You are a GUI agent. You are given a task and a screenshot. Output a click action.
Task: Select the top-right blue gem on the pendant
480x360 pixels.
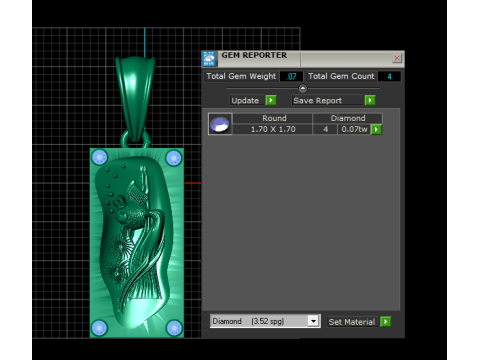[x=174, y=158]
